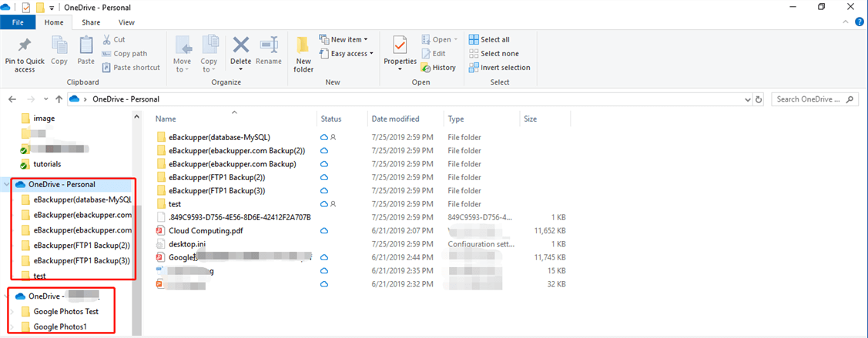The image size is (868, 338).
Task: Click the Cloud Computing.pdf file icon
Action: click(161, 231)
